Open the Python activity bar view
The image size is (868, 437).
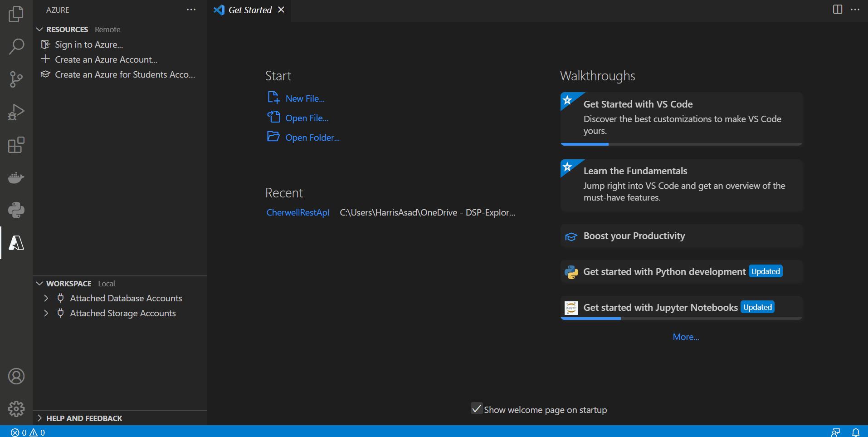pos(16,210)
